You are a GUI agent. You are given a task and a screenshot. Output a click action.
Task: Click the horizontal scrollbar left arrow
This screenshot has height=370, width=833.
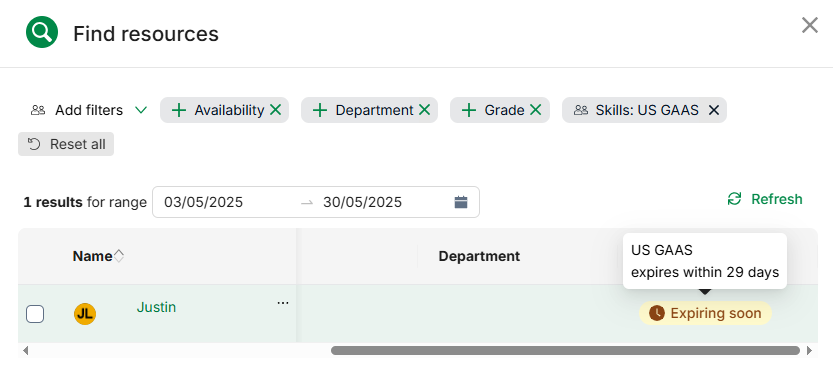pyautogui.click(x=25, y=350)
